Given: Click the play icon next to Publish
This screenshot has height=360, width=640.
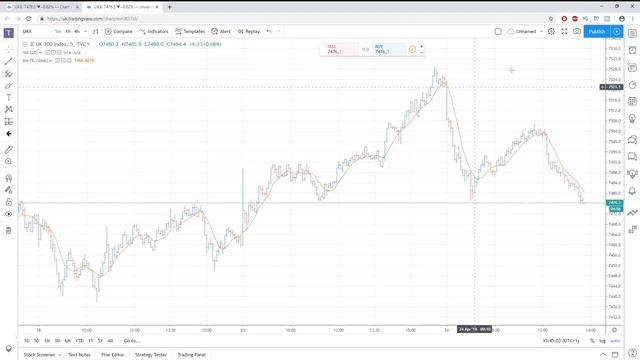Looking at the screenshot, I should [x=617, y=31].
